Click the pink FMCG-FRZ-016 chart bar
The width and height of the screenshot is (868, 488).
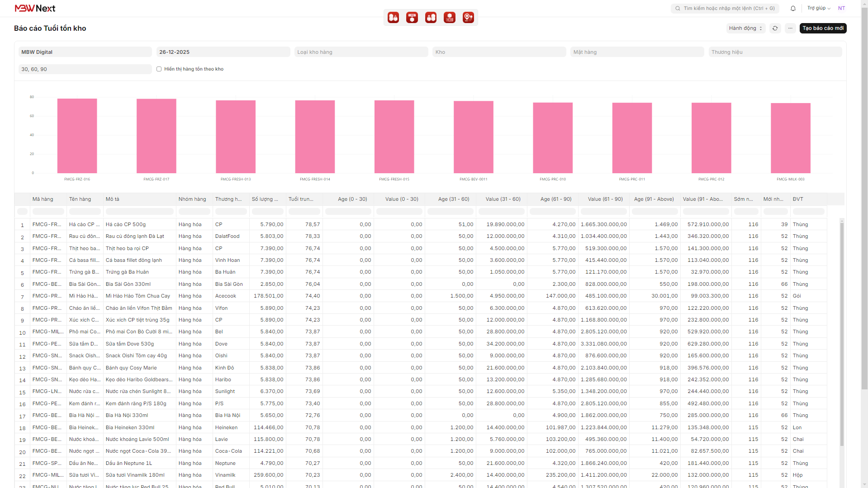tap(77, 136)
